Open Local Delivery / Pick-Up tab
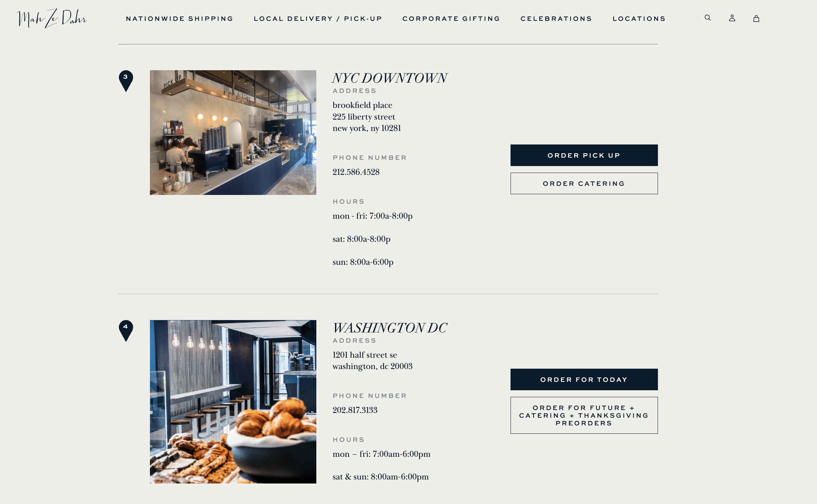 pos(317,19)
